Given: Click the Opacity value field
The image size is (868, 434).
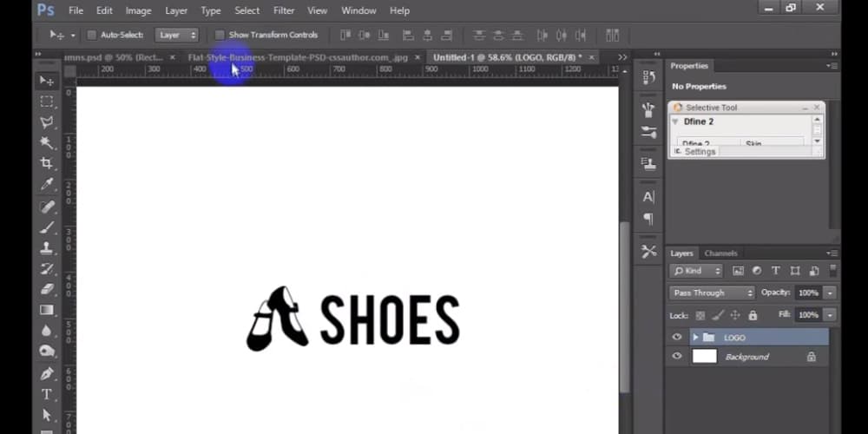Looking at the screenshot, I should (x=808, y=293).
